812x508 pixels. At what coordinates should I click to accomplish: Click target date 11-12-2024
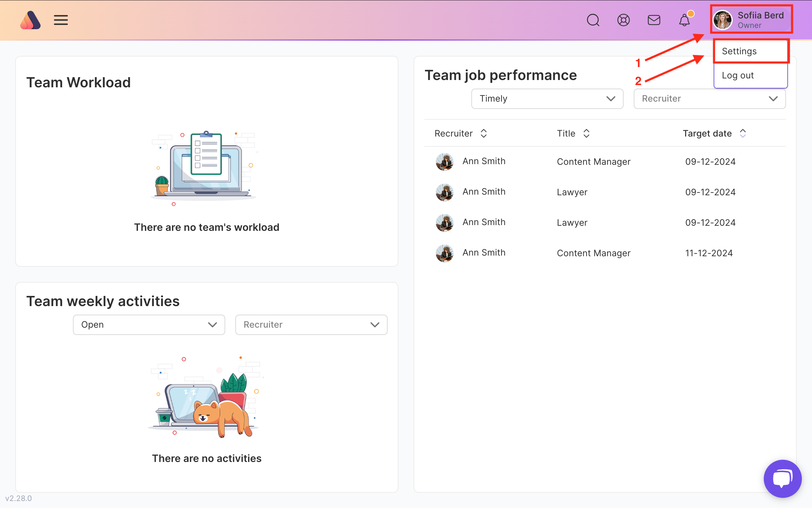[x=709, y=253]
